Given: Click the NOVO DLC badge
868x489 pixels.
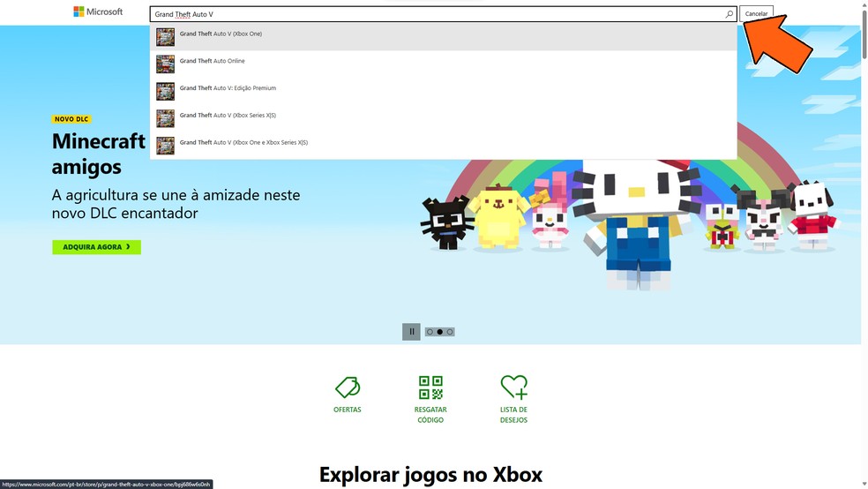Looking at the screenshot, I should [71, 119].
